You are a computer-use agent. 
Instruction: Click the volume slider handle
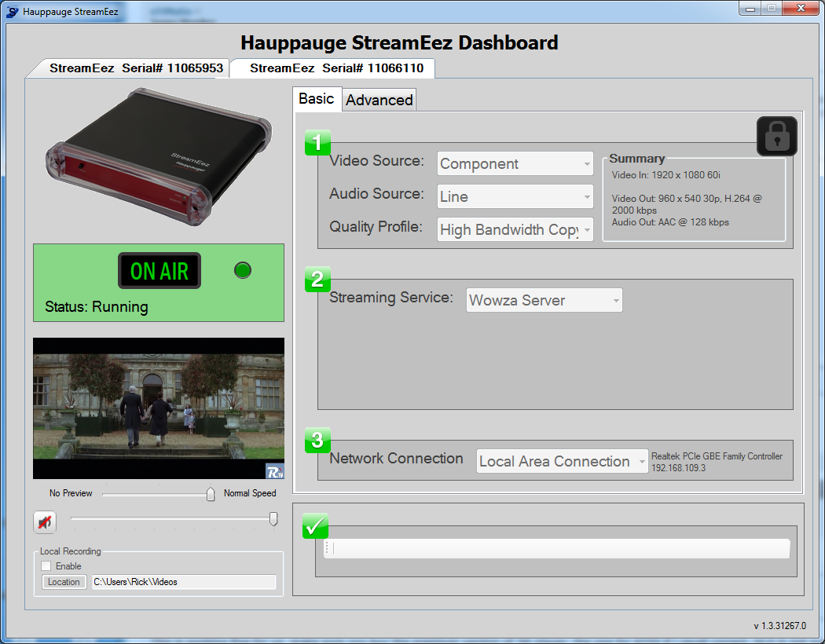273,519
